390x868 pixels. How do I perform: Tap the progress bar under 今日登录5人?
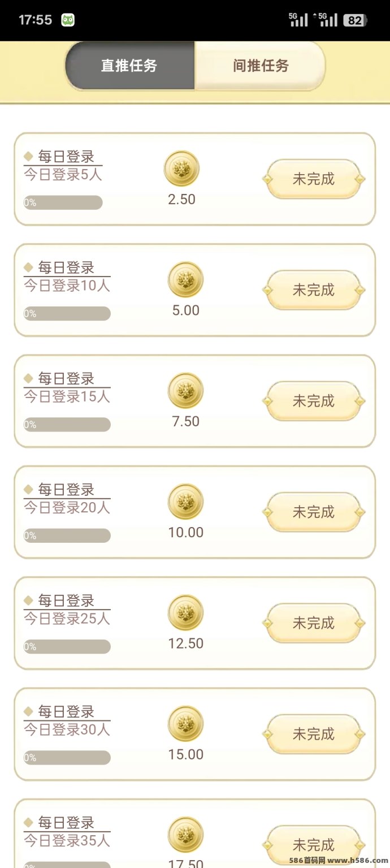tap(63, 202)
